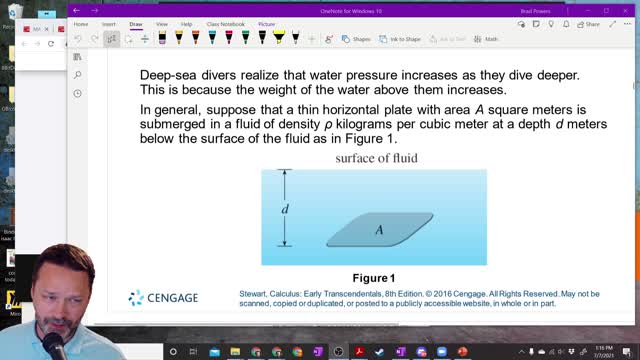
Task: Open the taskbar clock and calendar
Action: point(604,351)
